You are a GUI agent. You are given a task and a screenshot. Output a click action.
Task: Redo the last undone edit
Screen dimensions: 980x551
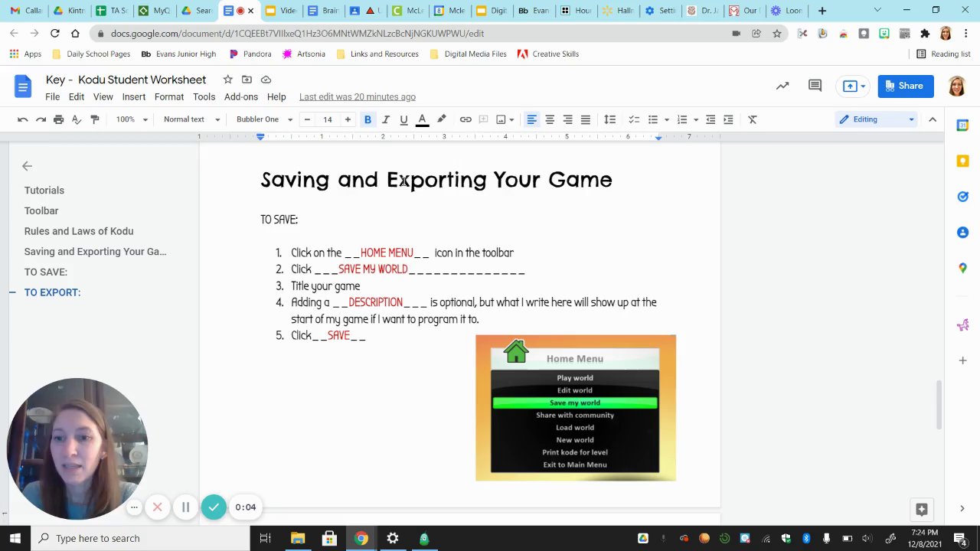click(x=41, y=119)
